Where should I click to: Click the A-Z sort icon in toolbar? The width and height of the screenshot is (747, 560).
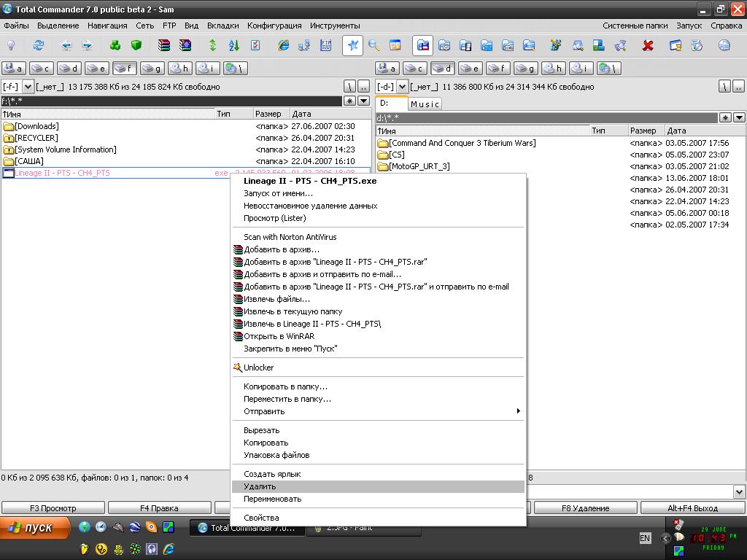pyautogui.click(x=234, y=46)
